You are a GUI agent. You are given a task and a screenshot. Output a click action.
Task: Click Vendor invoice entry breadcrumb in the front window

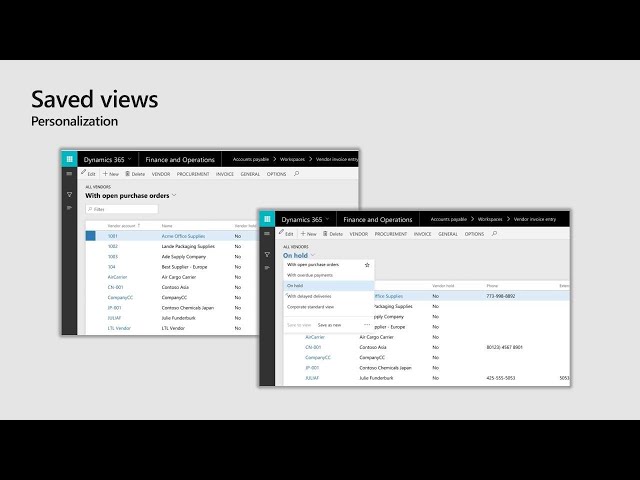pos(535,219)
